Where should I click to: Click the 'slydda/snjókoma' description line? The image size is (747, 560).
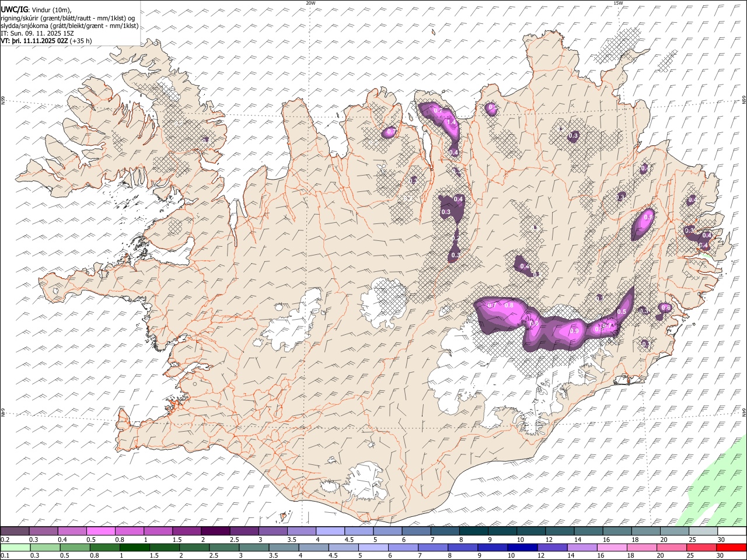pos(70,26)
